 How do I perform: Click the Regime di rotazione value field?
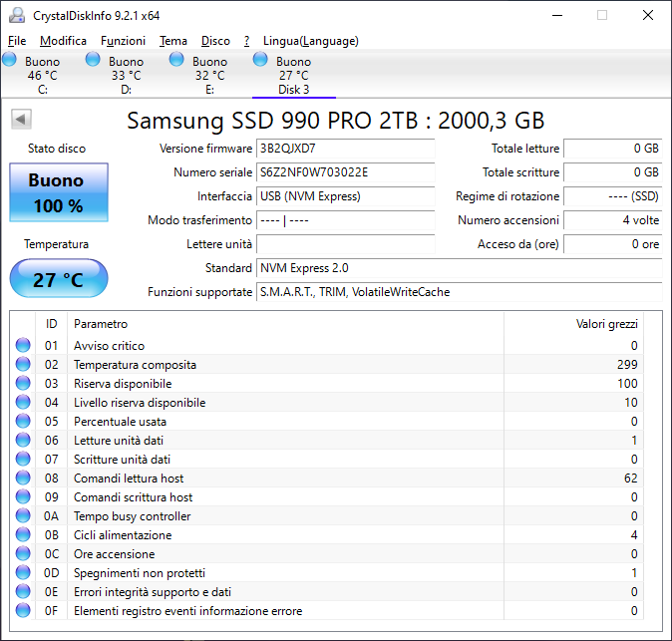(613, 196)
